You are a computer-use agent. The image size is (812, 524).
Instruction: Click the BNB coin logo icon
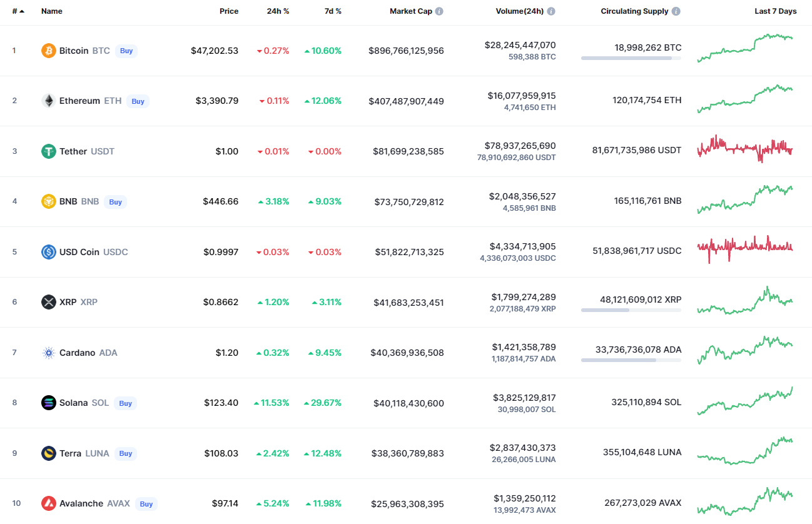[48, 201]
